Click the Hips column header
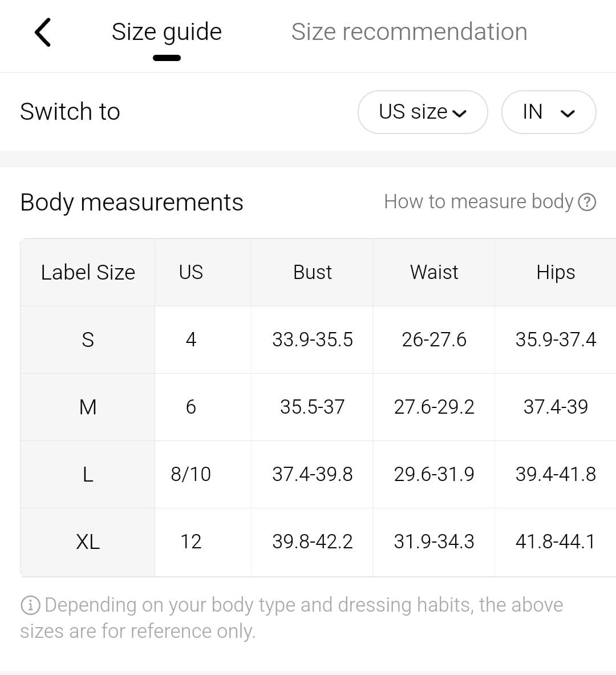The image size is (616, 675). click(x=555, y=272)
